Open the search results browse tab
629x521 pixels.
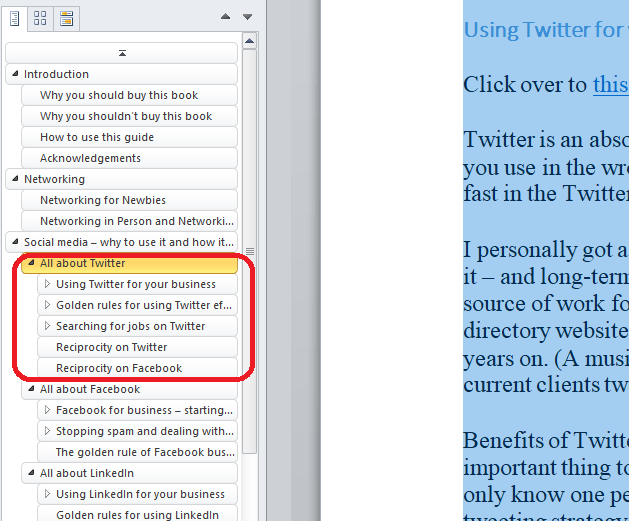[67, 17]
